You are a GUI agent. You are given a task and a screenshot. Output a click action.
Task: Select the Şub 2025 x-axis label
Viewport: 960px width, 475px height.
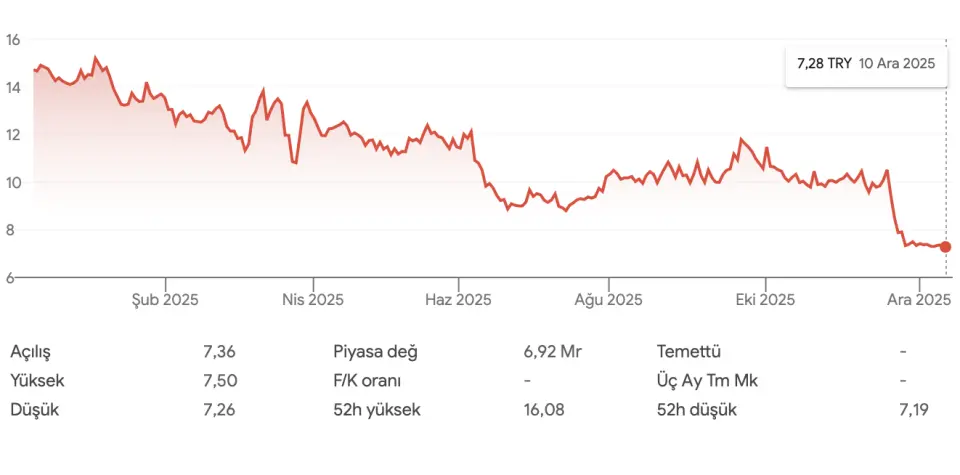tap(165, 299)
